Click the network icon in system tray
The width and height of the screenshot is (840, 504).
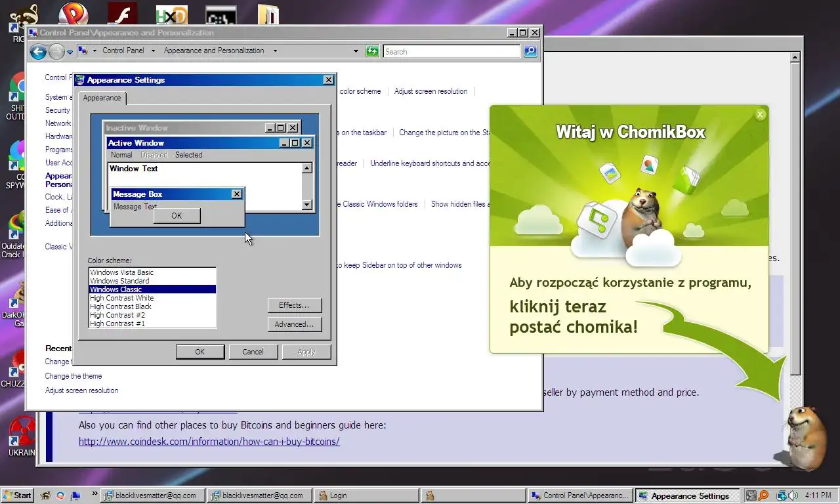[x=782, y=495]
